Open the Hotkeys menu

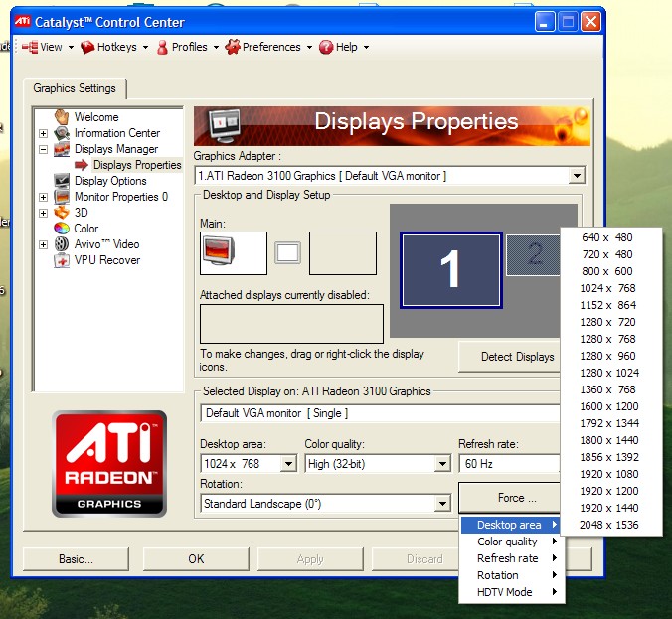coord(114,47)
